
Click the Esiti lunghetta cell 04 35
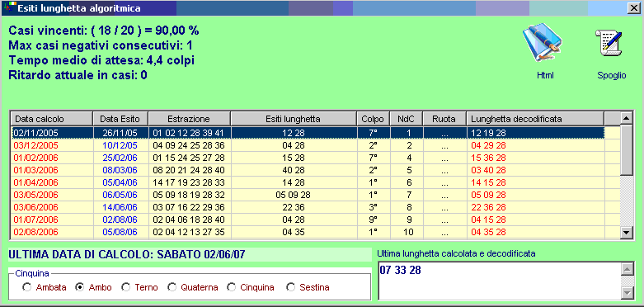tap(294, 232)
